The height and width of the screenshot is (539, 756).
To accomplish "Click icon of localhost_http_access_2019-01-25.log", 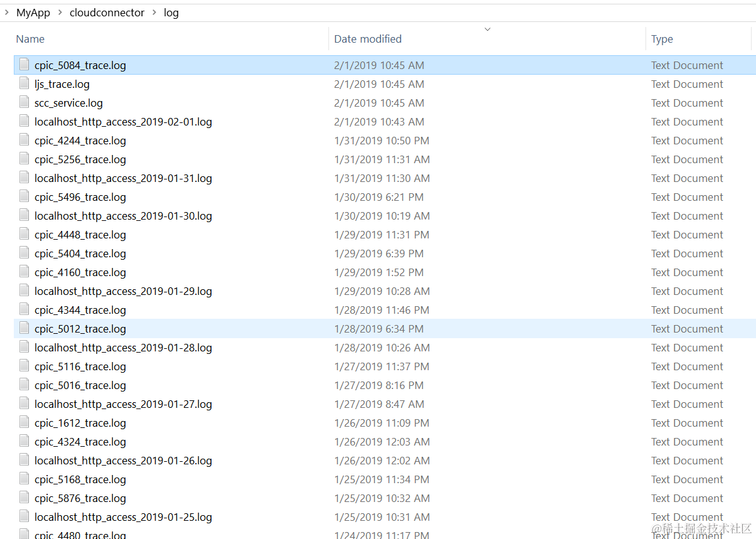I will click(24, 516).
